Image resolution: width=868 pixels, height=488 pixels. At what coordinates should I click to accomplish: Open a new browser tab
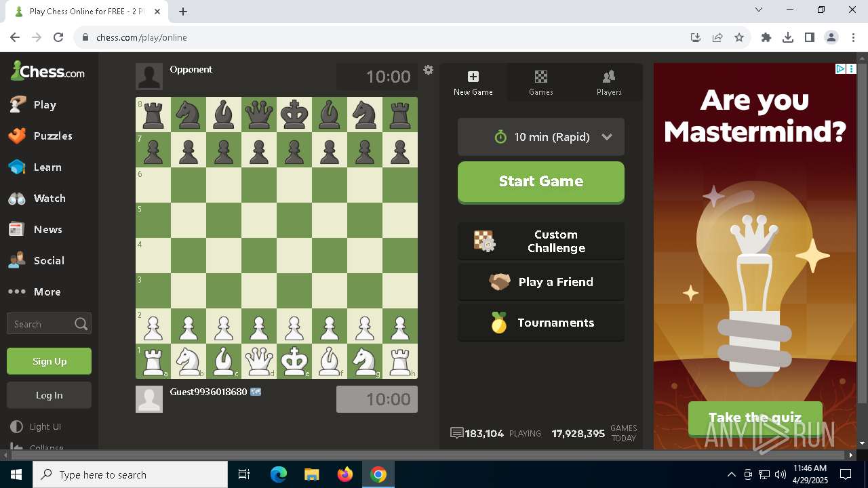tap(183, 12)
